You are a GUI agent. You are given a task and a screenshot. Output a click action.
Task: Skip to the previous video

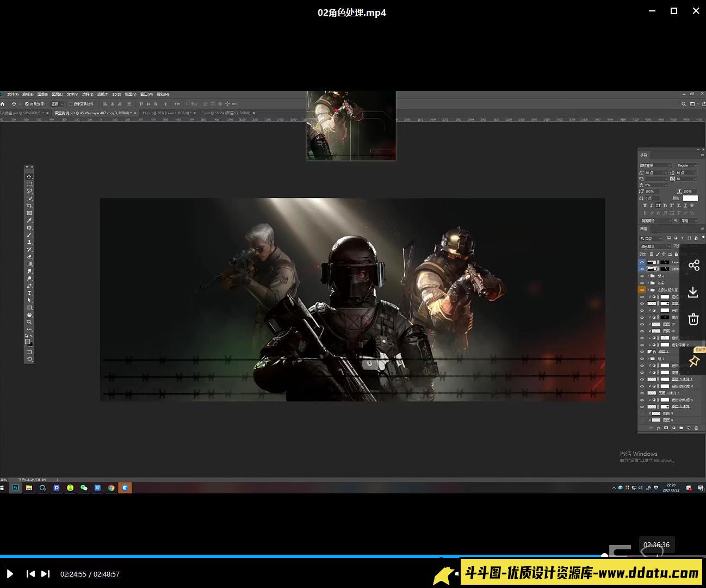(x=30, y=574)
